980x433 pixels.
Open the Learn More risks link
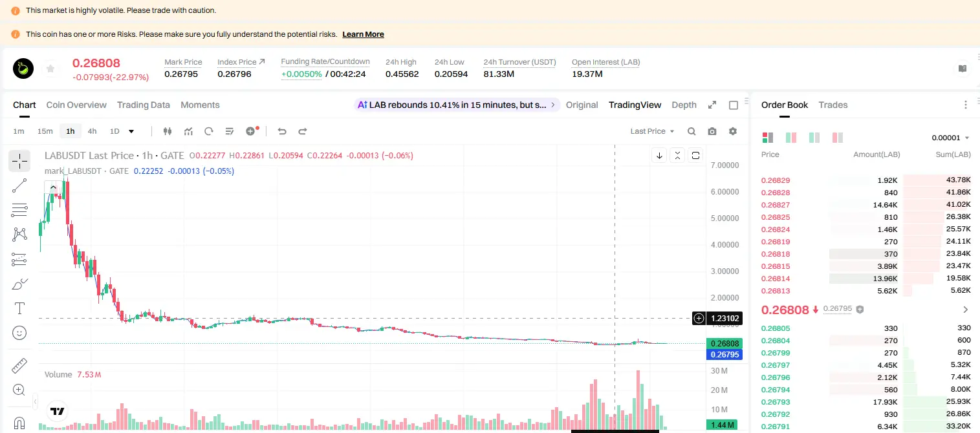coord(363,34)
